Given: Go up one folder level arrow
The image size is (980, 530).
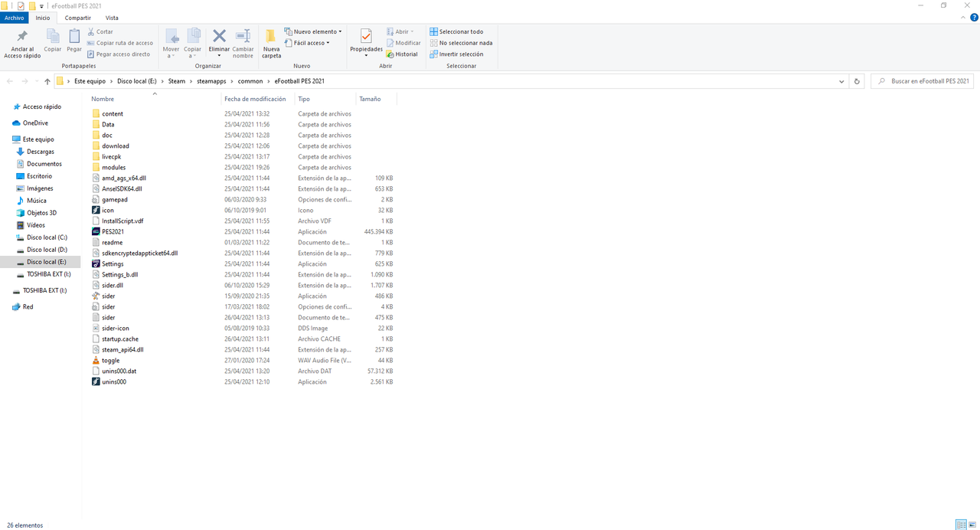Looking at the screenshot, I should point(47,81).
